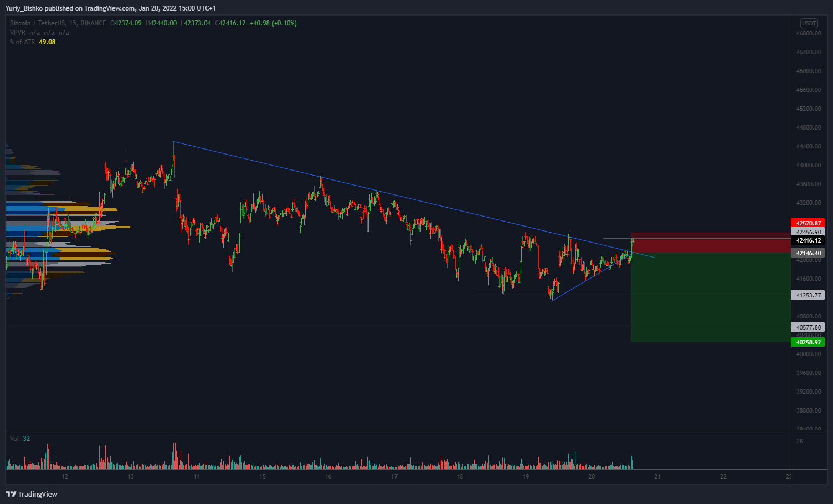This screenshot has height=504, width=833.
Task: Click date label 12 on time axis
Action: (x=65, y=476)
